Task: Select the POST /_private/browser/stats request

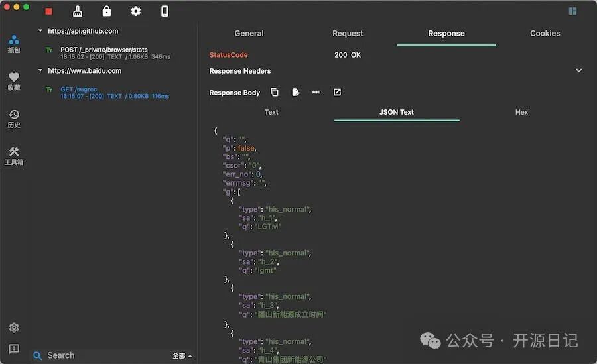Action: [104, 53]
